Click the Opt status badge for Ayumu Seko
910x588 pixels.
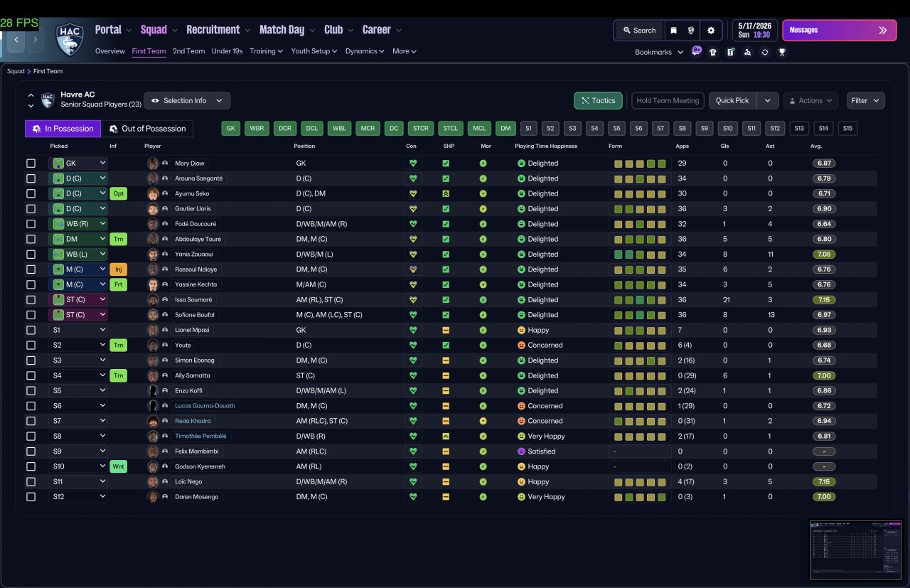pyautogui.click(x=118, y=193)
